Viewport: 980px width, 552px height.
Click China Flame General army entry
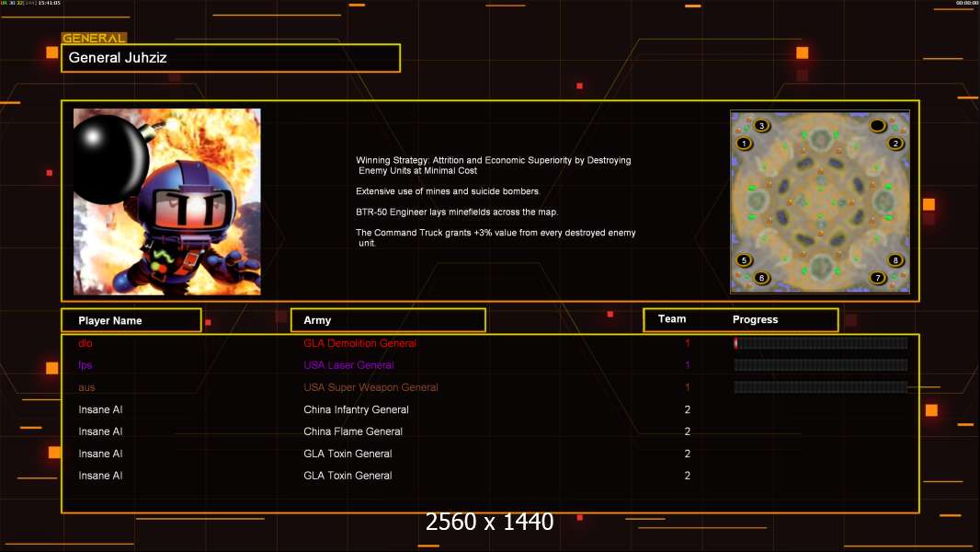[352, 431]
